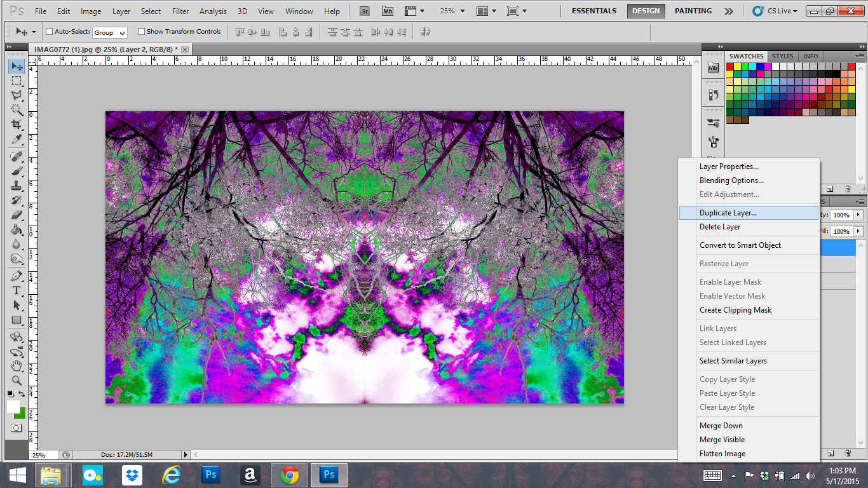
Task: Open the Move tool preset picker arrow
Action: pos(34,32)
